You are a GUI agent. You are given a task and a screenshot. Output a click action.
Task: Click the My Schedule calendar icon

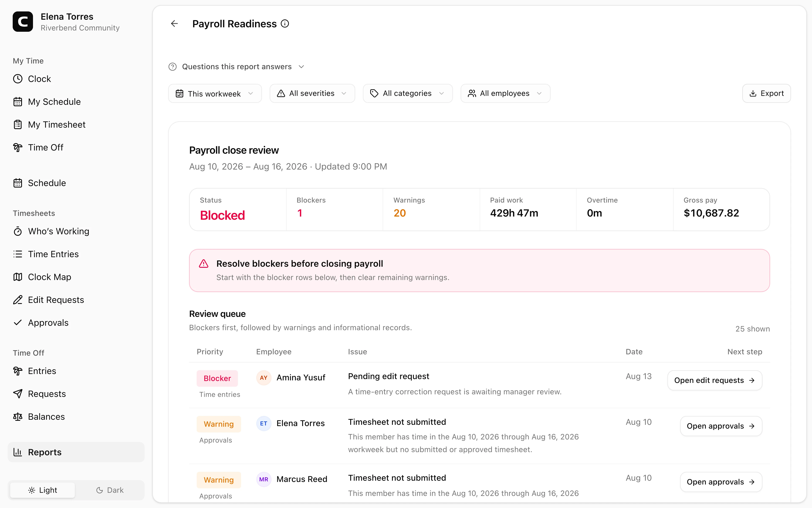click(x=18, y=102)
